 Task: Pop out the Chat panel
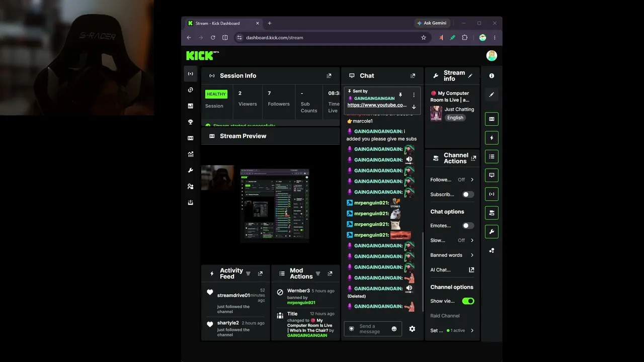(413, 76)
